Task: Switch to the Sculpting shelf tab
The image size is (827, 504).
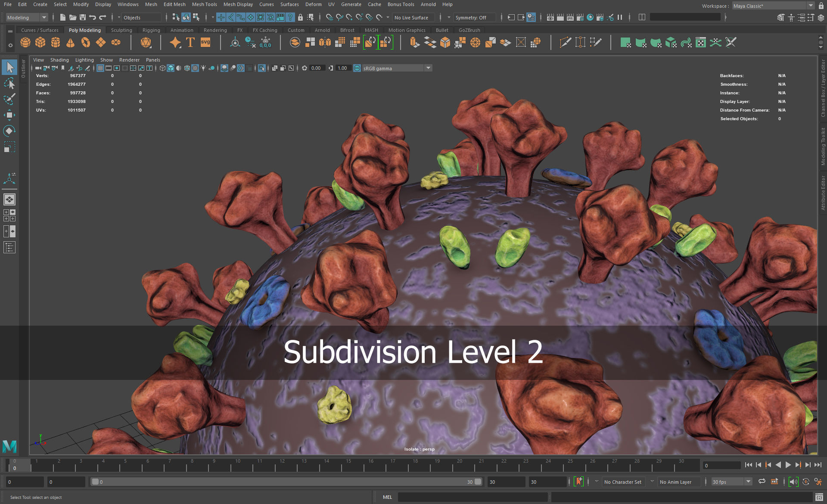Action: [121, 30]
